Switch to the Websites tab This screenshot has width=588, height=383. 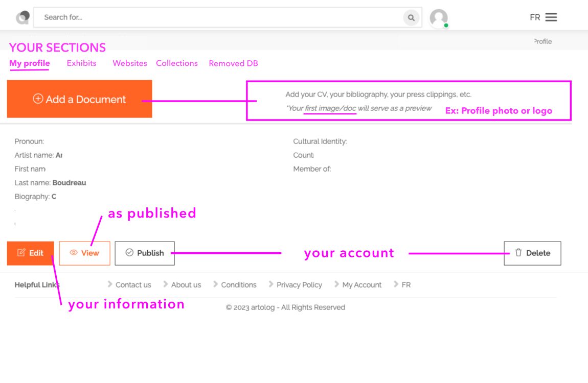130,63
